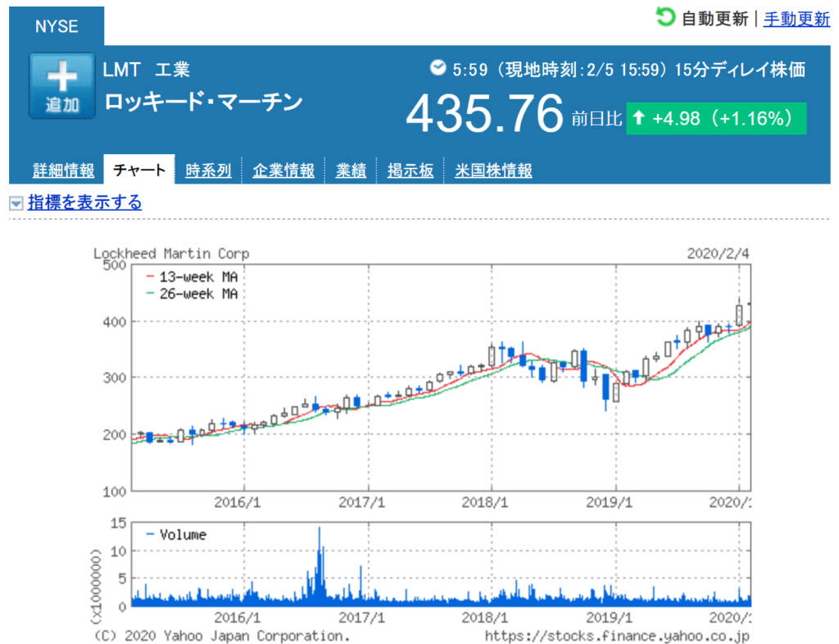Click the stock price 435.76
Screen dimensions: 839x644
485,113
